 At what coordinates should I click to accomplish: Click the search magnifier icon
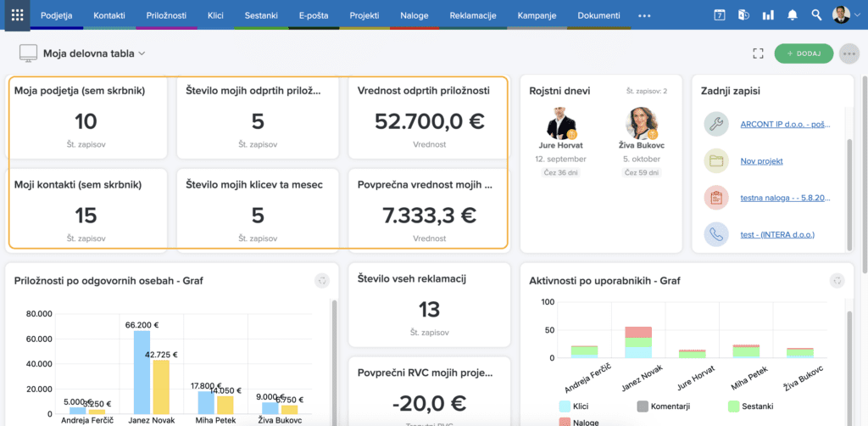(816, 15)
